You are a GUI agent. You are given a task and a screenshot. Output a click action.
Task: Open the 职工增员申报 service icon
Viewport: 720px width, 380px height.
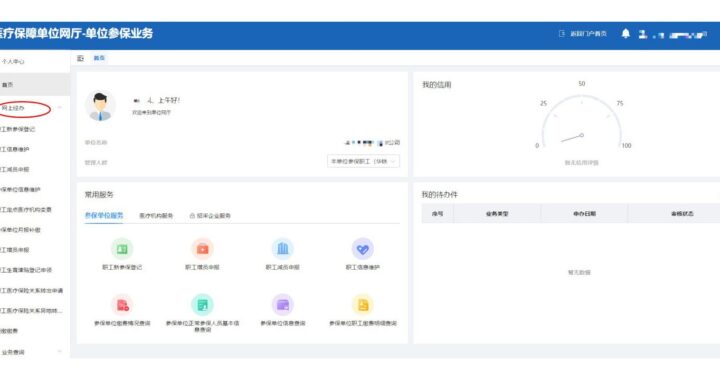tap(202, 249)
